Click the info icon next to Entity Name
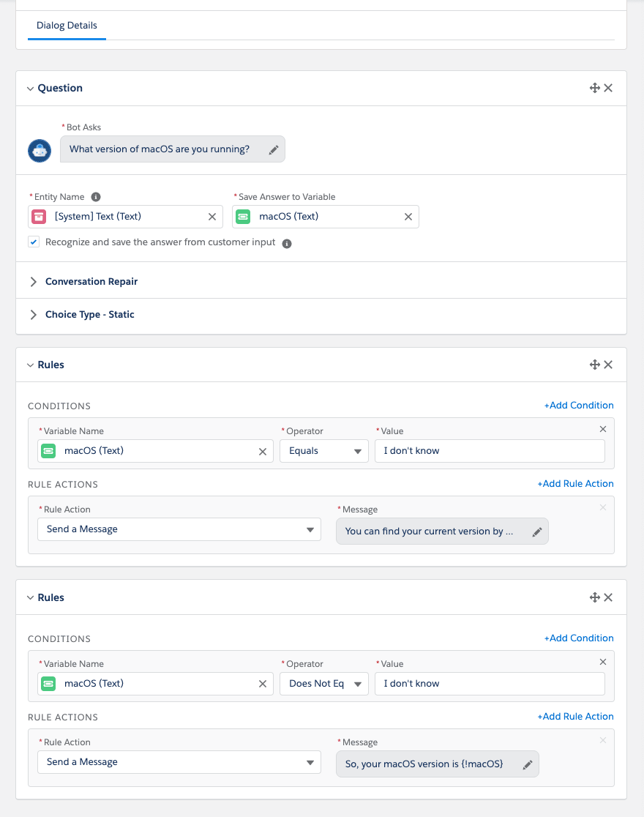644x817 pixels. tap(96, 197)
